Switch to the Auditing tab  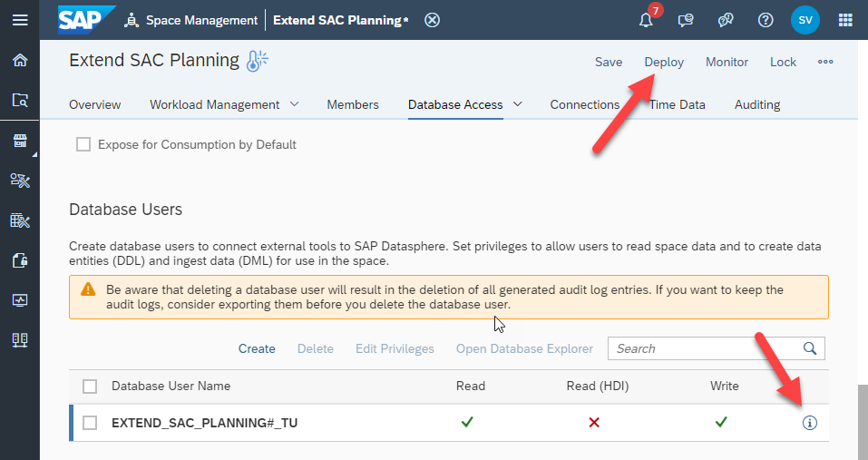point(757,104)
